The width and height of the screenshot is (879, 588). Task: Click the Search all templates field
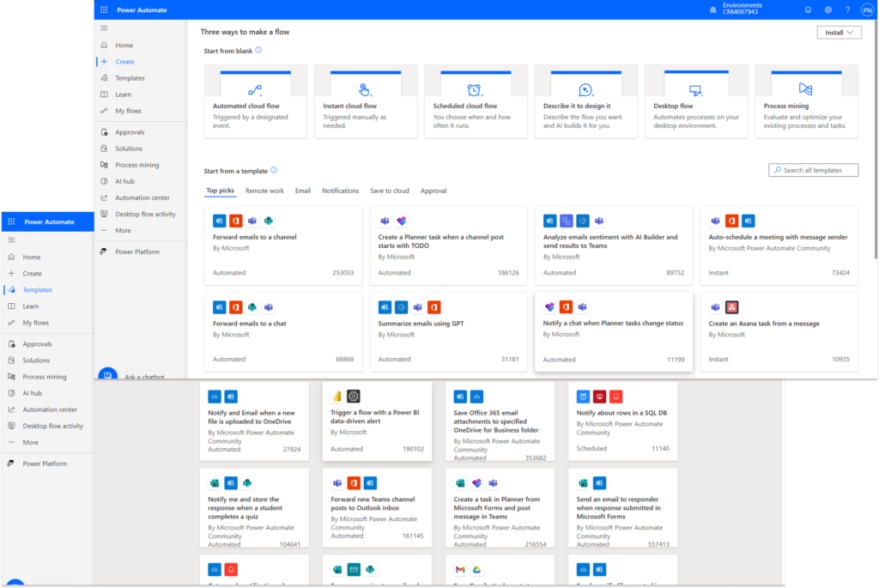coord(813,170)
